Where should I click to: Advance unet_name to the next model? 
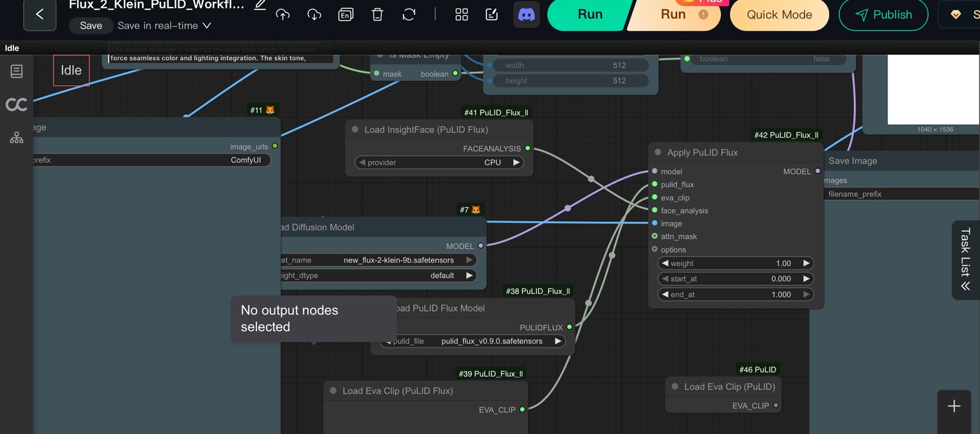tap(469, 260)
